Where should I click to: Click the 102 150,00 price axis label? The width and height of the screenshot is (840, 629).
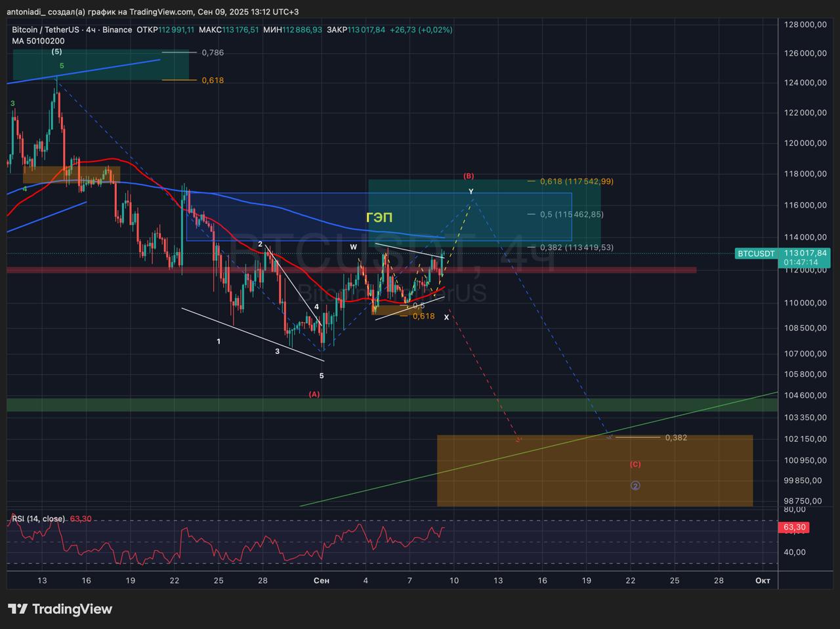(x=805, y=439)
